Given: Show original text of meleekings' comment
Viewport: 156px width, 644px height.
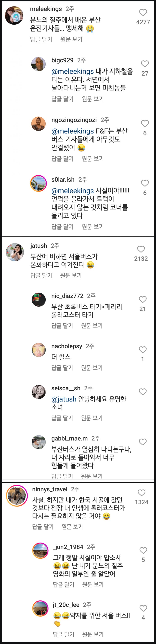Looking at the screenshot, I should tap(71, 39).
